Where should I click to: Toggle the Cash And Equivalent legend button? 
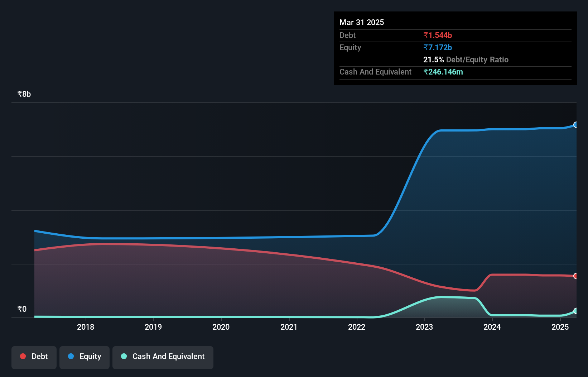coord(163,357)
